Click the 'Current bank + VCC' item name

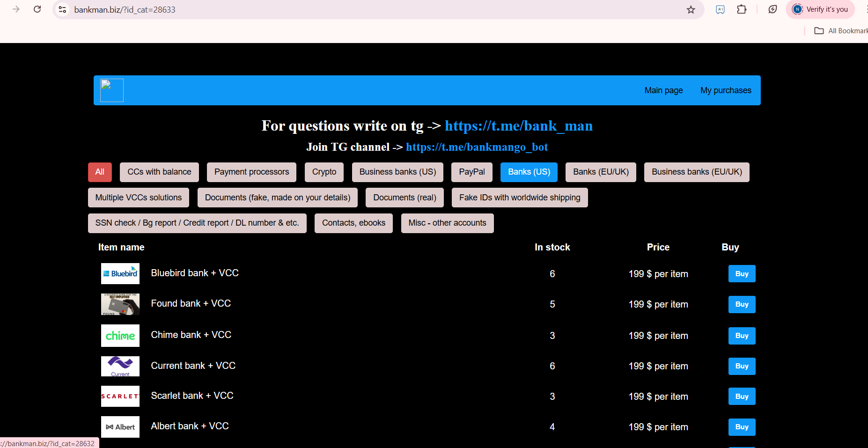(x=193, y=366)
